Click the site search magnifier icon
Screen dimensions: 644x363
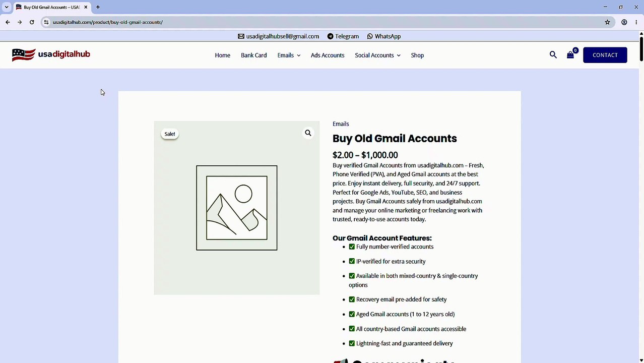553,55
